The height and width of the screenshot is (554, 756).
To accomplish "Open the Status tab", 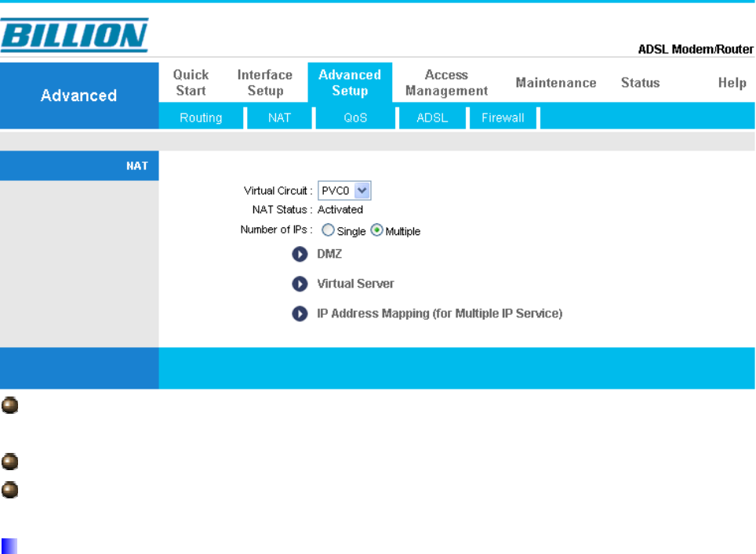I will [x=640, y=83].
